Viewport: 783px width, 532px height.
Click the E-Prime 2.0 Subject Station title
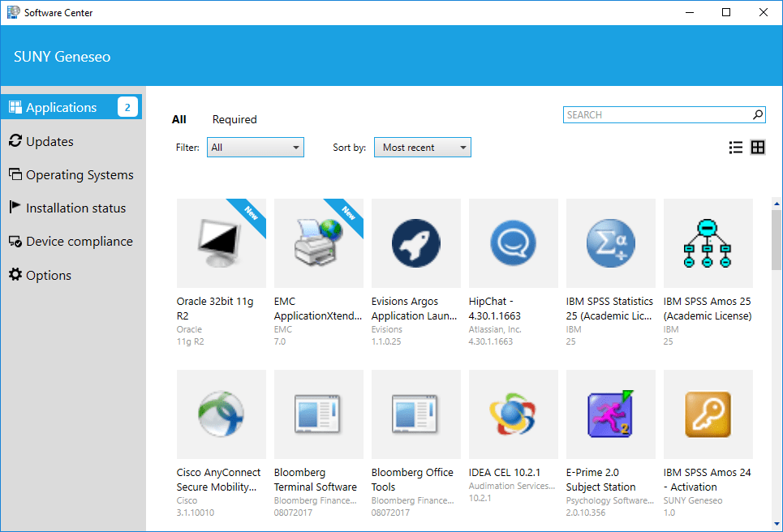point(600,479)
